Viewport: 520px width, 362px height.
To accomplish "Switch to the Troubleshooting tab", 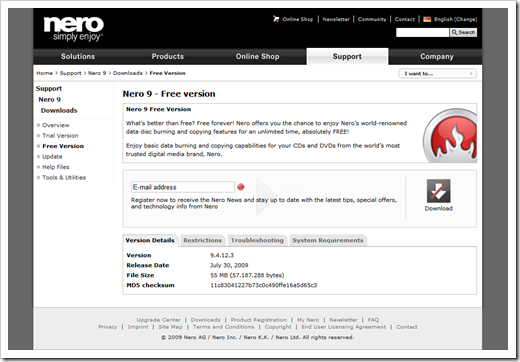I will (257, 240).
